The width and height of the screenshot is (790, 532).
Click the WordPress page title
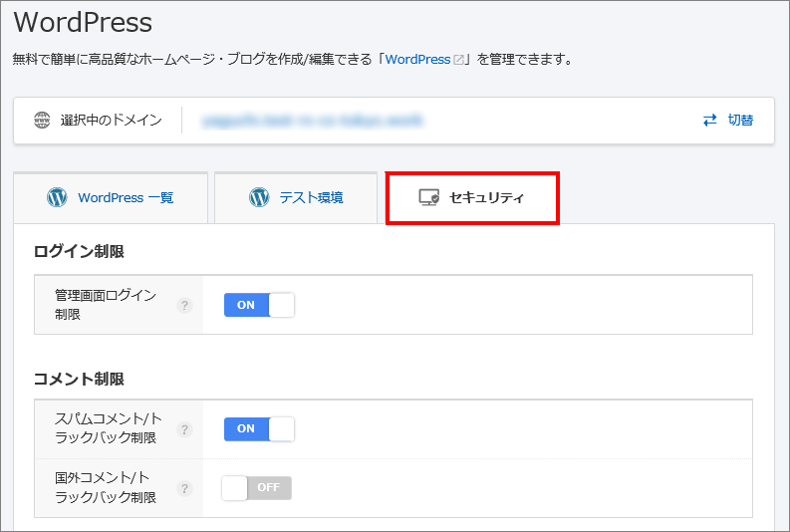pyautogui.click(x=83, y=22)
